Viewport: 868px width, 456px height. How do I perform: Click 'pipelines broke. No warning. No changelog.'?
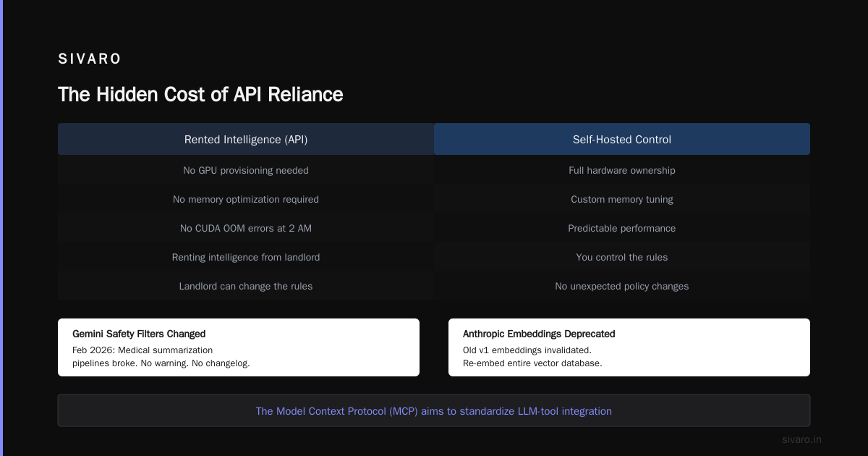(161, 363)
